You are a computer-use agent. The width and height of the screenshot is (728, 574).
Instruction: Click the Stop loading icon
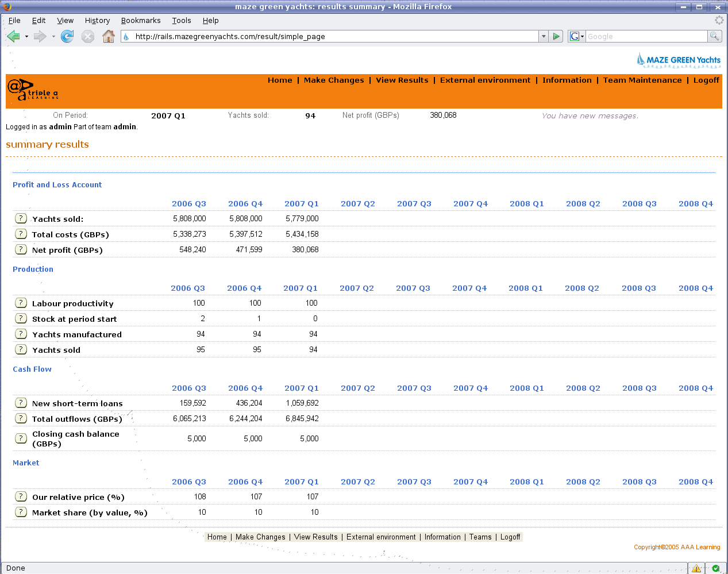(x=87, y=36)
